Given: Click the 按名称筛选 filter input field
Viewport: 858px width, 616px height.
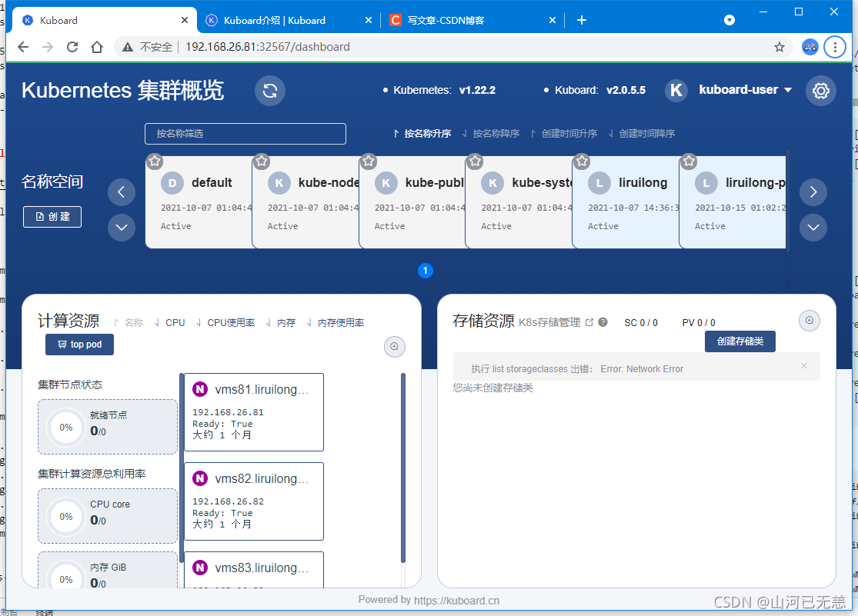Looking at the screenshot, I should [x=245, y=133].
